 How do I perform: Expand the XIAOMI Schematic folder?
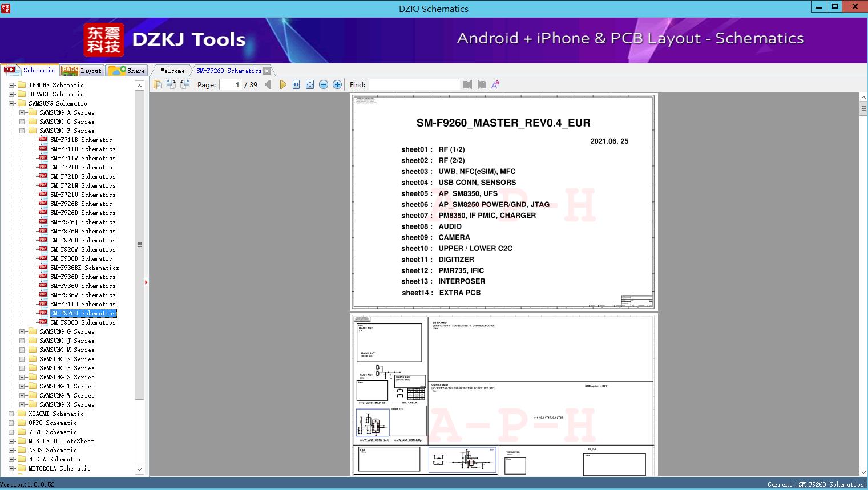pyautogui.click(x=11, y=414)
